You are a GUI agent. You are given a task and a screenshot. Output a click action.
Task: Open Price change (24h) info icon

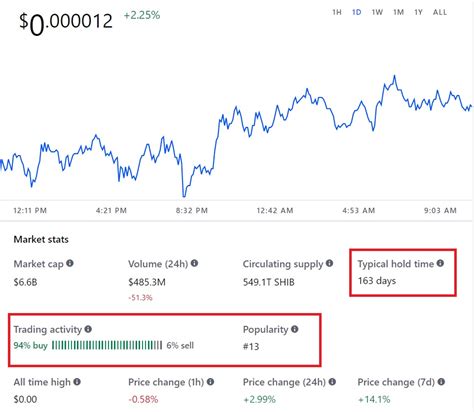pyautogui.click(x=332, y=381)
